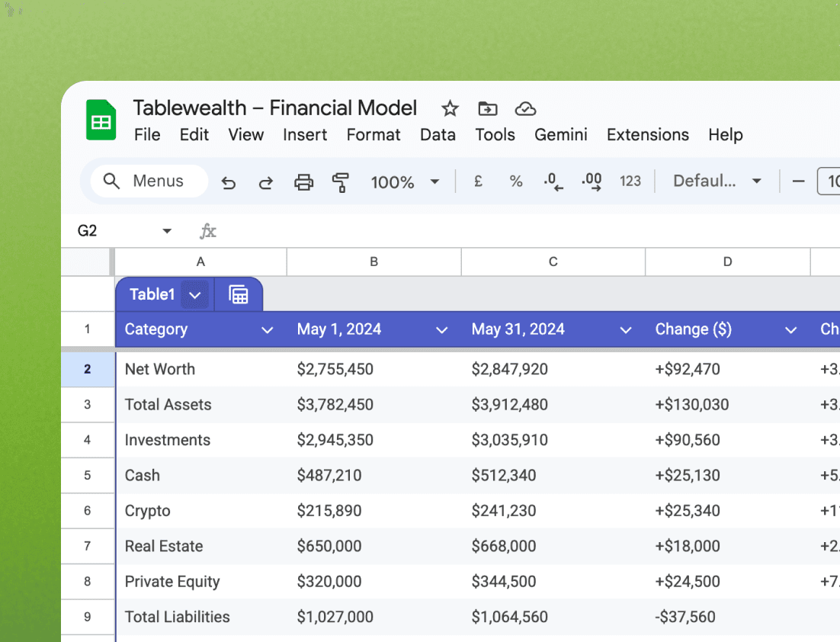Click the print icon

tap(303, 182)
